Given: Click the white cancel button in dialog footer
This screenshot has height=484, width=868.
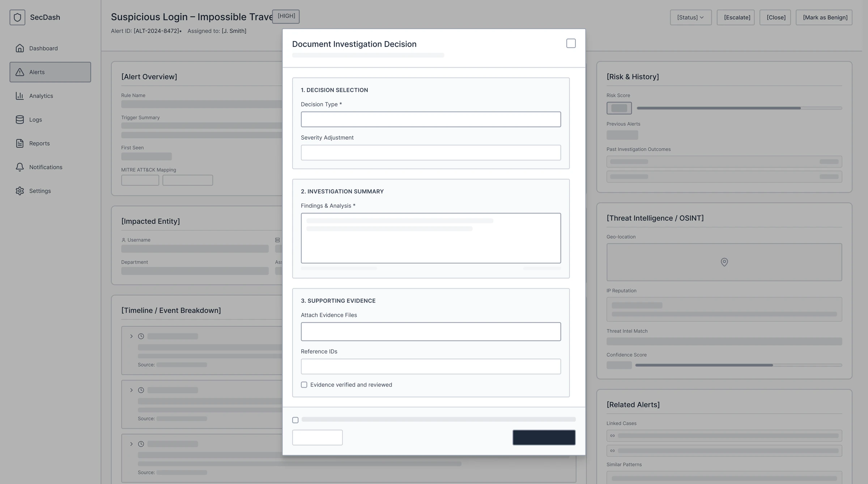Looking at the screenshot, I should (317, 437).
